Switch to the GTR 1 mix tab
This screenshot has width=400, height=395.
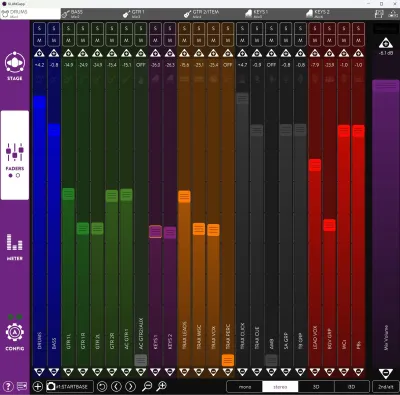[134, 14]
